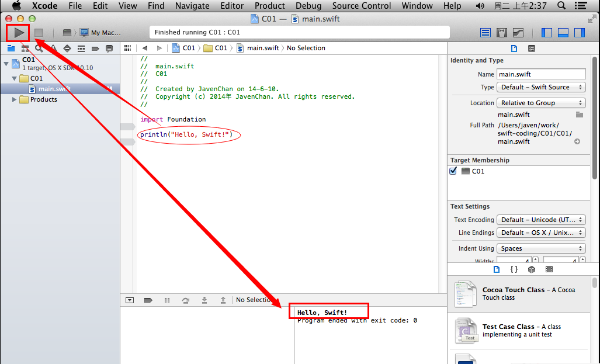Switch to the Standard editor
This screenshot has width=600, height=364.
[x=485, y=33]
